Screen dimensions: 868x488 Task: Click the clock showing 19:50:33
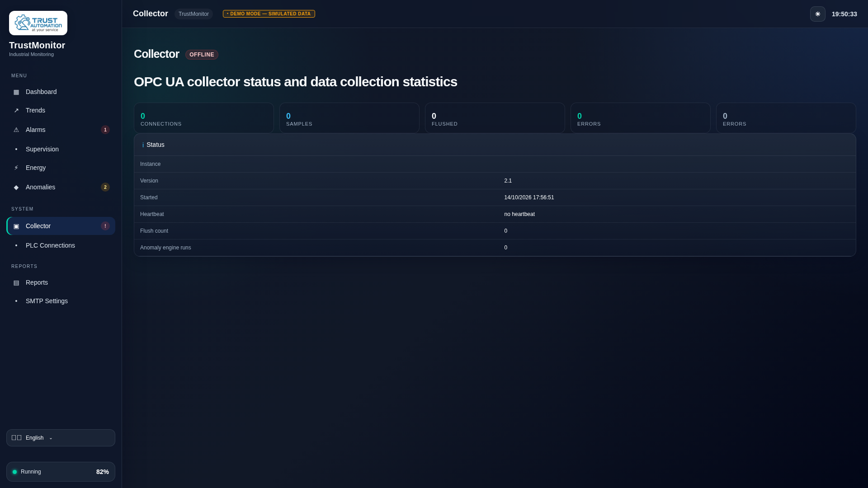pos(844,14)
